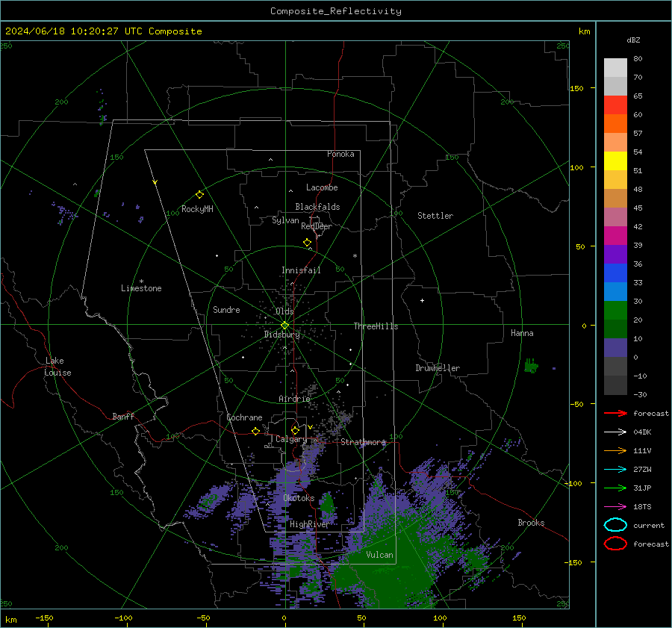This screenshot has height=628, width=672.
Task: Select the Innisfail label
Action: coord(301,270)
